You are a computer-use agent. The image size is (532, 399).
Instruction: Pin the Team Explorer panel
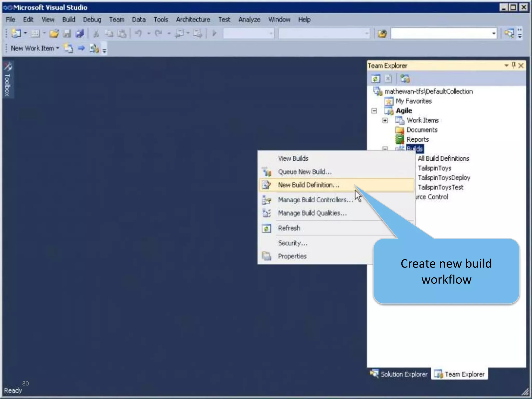point(514,65)
